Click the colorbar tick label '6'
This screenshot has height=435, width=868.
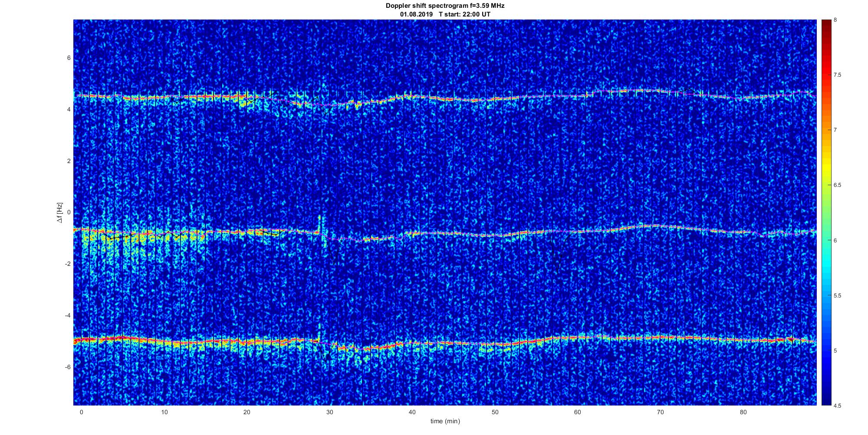pos(835,240)
